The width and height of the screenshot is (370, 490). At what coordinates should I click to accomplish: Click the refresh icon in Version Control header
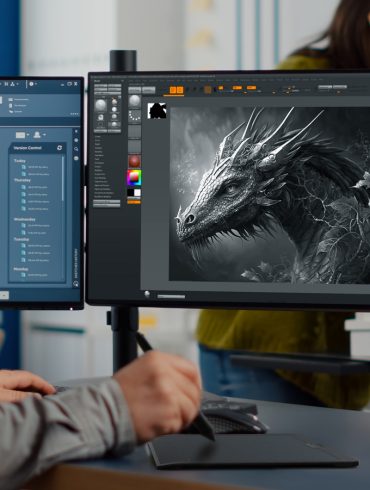(x=60, y=148)
